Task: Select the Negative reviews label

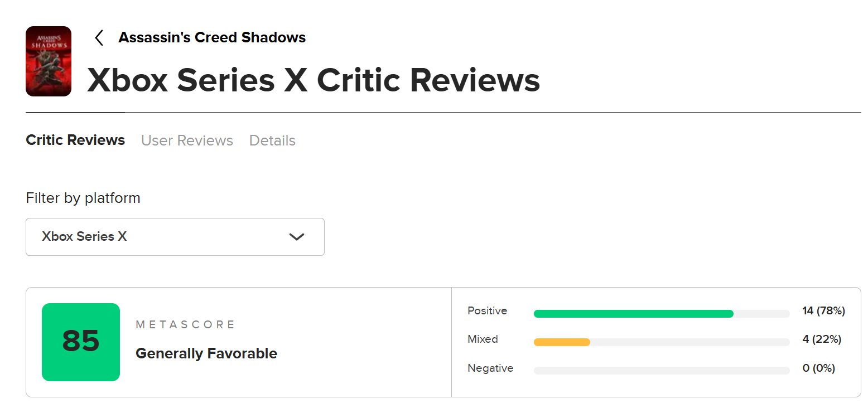Action: [x=490, y=368]
